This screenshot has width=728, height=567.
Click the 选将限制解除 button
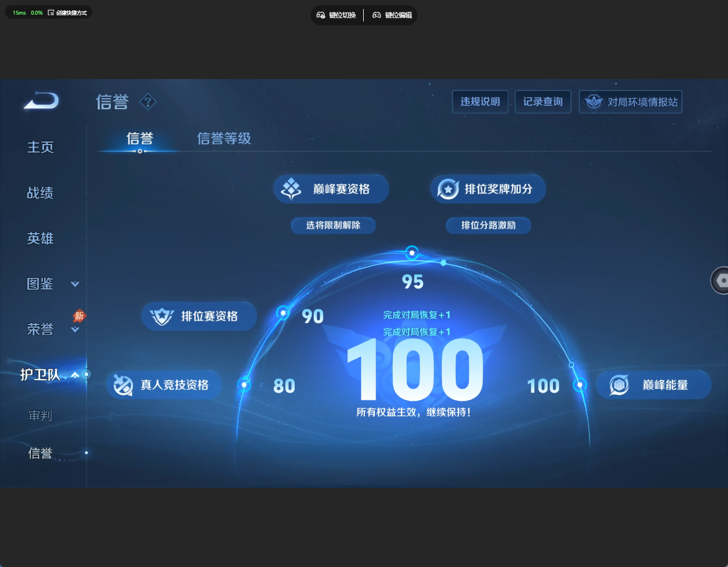[333, 225]
